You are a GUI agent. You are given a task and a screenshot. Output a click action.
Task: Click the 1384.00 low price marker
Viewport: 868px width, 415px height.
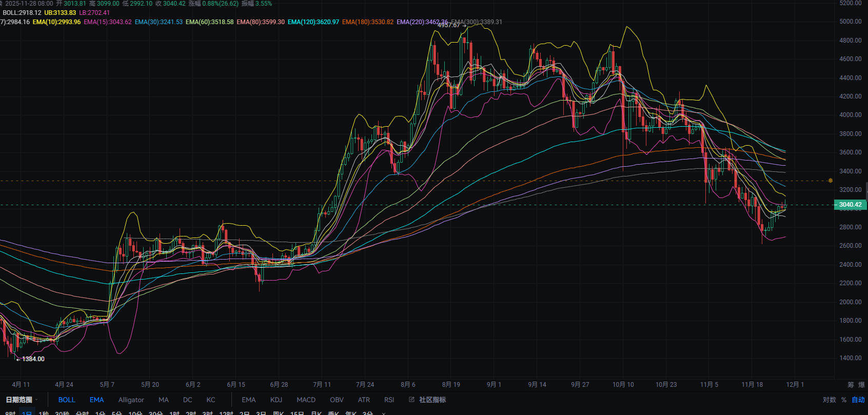point(33,359)
